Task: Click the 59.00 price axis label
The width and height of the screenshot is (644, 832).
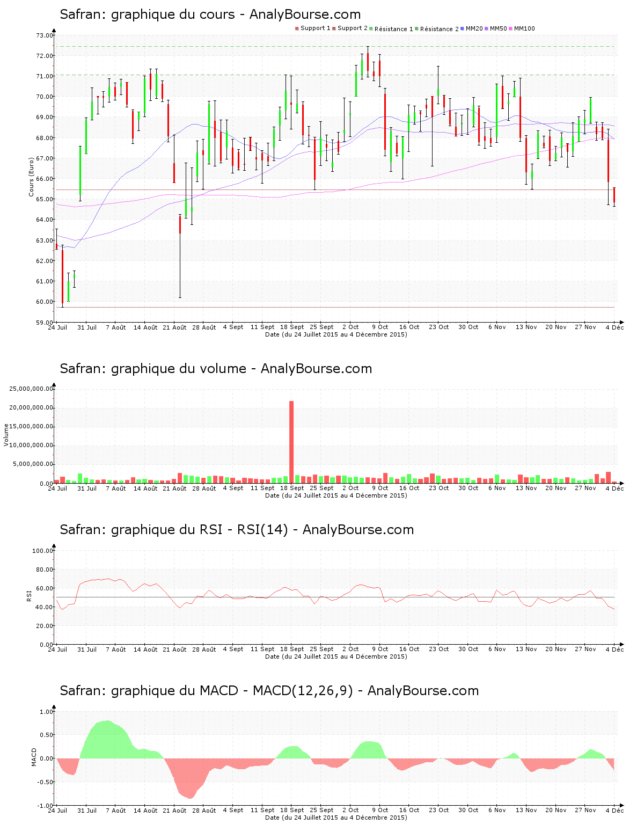Action: coord(45,322)
